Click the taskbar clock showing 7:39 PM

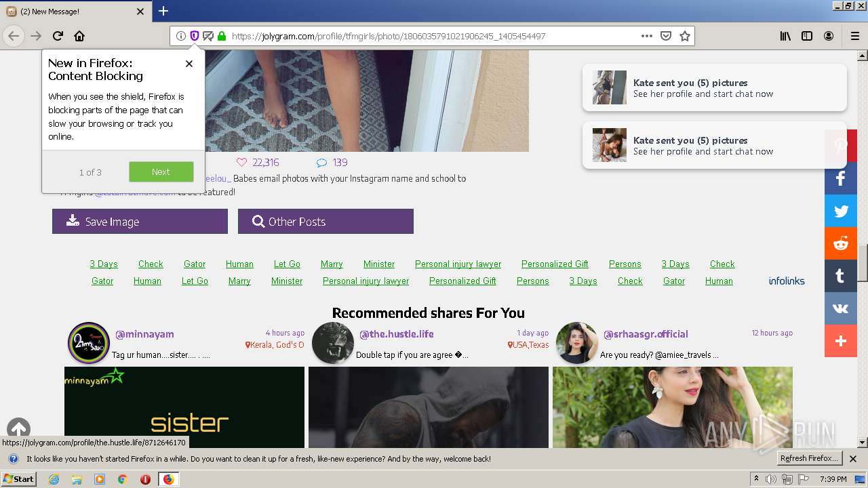coord(833,479)
